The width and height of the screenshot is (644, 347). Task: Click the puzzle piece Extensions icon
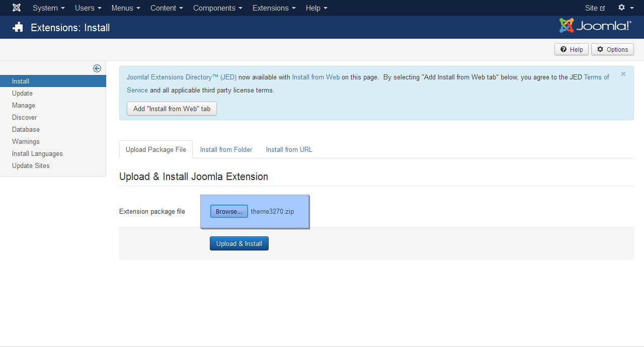(18, 27)
